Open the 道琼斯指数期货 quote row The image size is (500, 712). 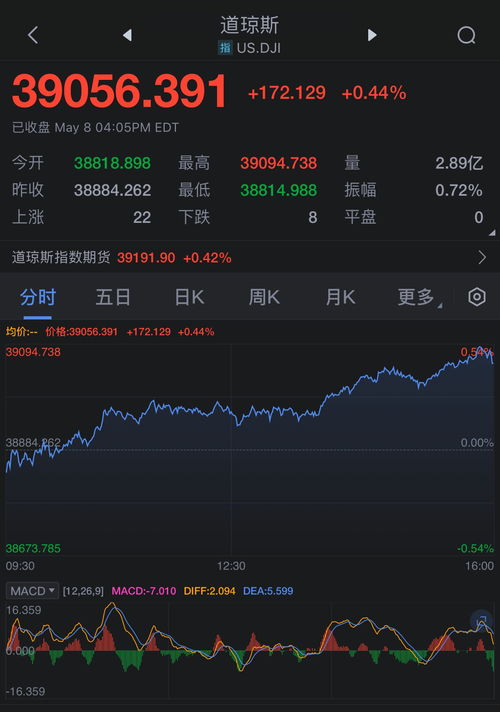(250, 257)
